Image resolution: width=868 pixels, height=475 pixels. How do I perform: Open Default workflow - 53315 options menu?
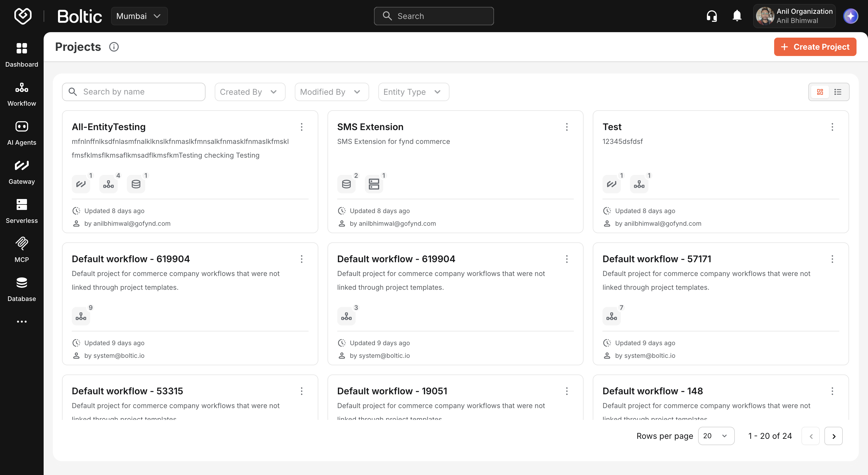[x=302, y=391]
